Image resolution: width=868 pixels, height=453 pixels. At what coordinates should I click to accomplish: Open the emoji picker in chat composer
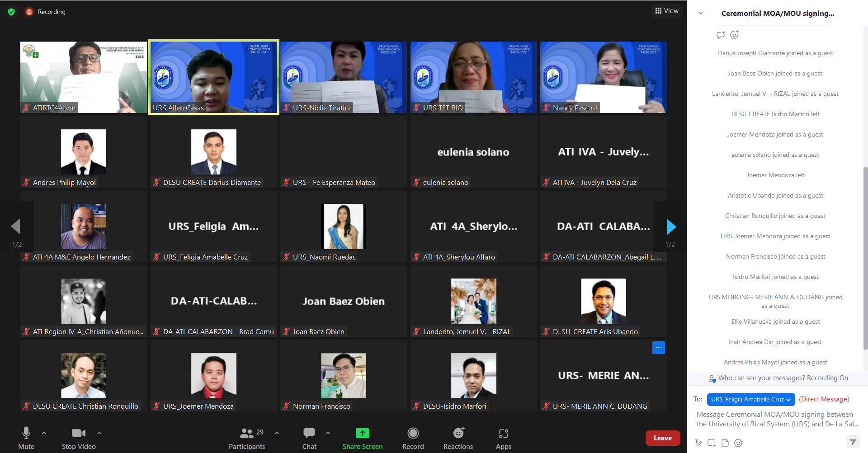[x=738, y=443]
